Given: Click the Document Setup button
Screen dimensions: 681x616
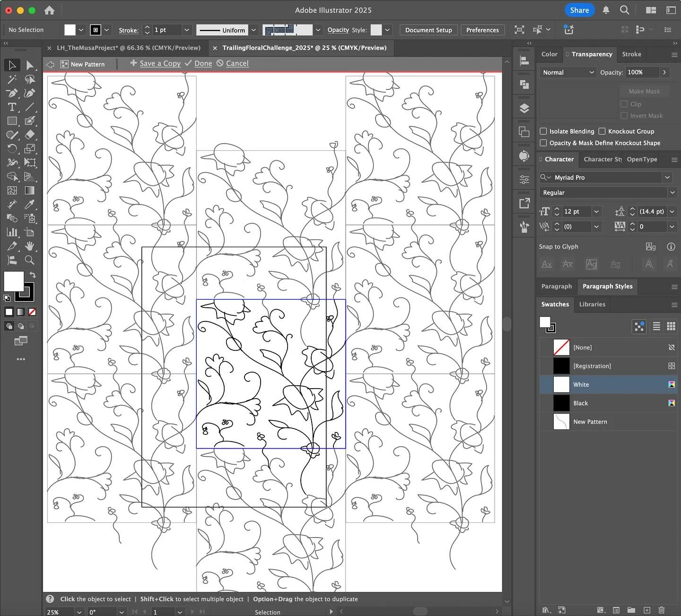Looking at the screenshot, I should pos(428,30).
